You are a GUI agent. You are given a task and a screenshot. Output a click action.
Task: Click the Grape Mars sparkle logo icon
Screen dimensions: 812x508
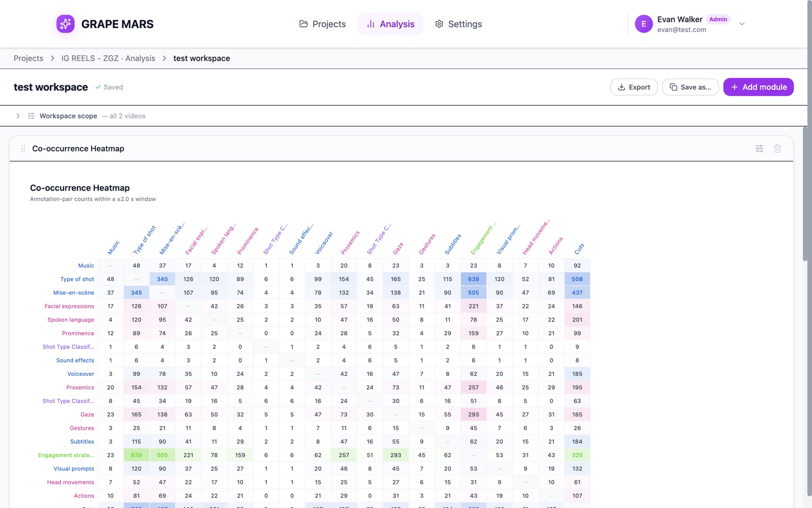point(65,24)
